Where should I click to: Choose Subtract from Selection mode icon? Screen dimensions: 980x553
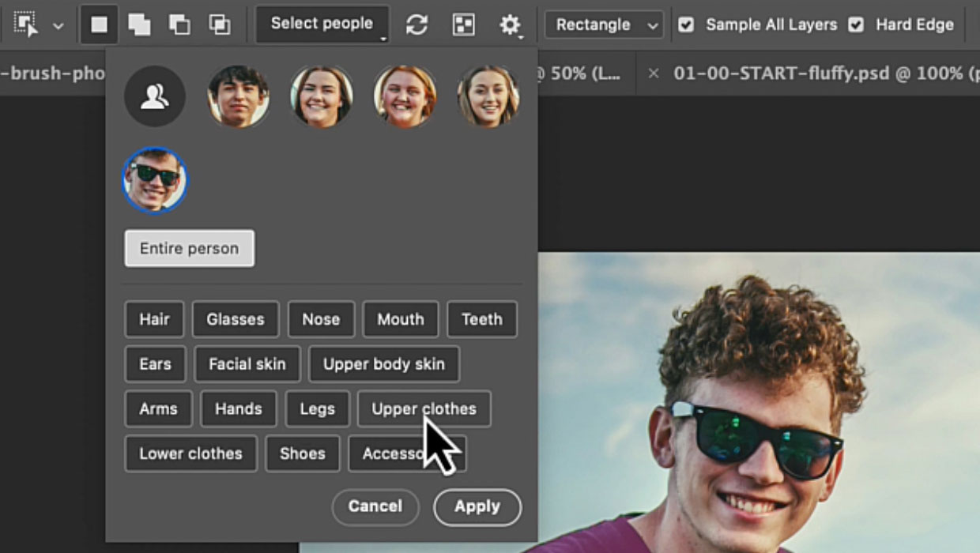point(179,24)
